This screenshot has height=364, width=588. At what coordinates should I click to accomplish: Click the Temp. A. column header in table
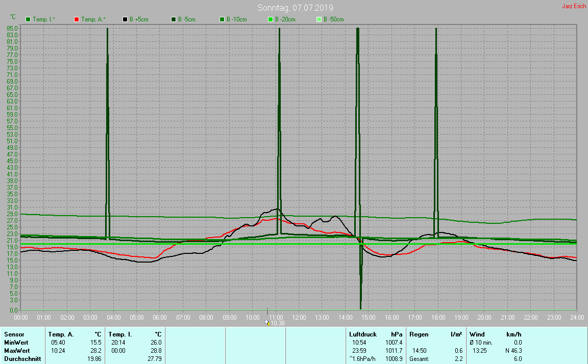61,334
